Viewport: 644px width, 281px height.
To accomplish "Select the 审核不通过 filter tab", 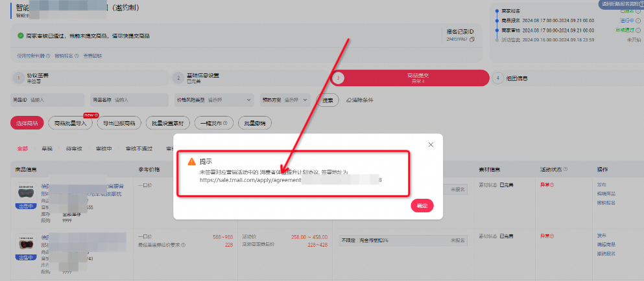I will (139, 149).
